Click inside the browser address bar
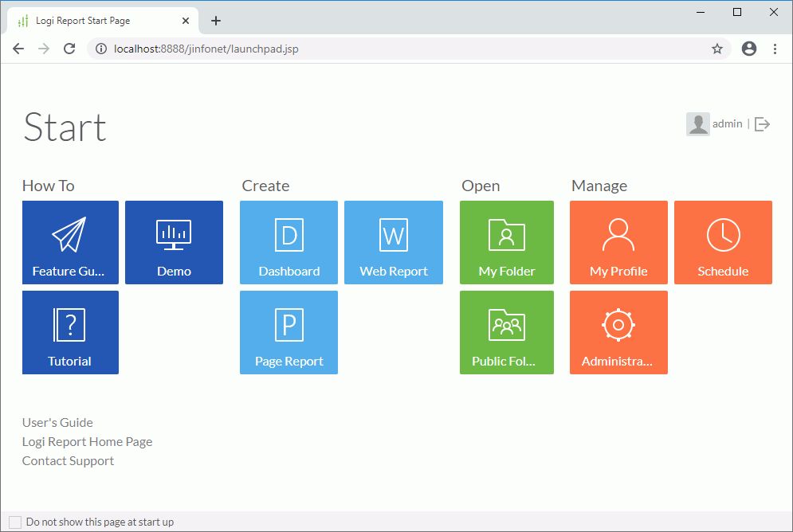 point(319,49)
